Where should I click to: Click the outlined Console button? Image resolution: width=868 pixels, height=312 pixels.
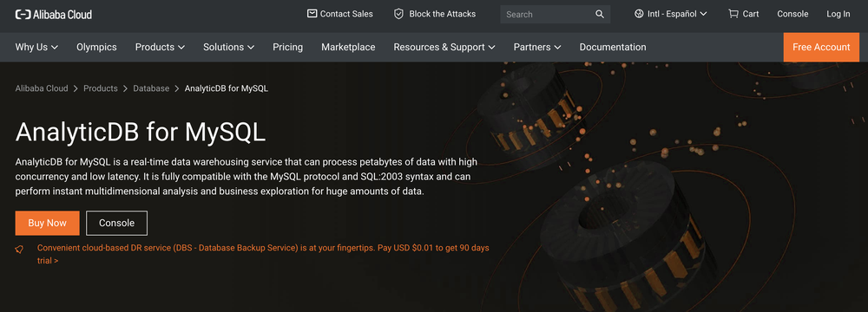click(x=117, y=223)
